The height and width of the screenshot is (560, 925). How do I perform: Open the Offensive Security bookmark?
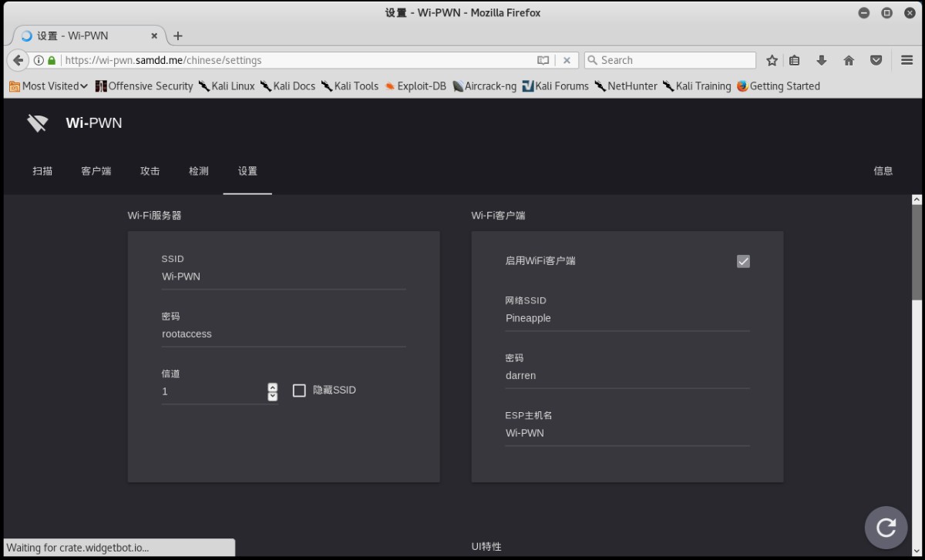[x=144, y=86]
